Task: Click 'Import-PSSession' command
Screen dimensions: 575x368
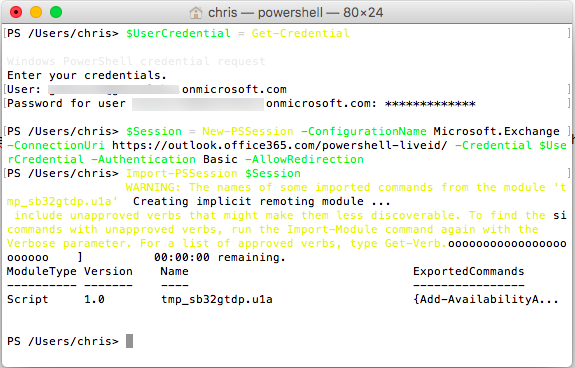Action: (x=182, y=173)
